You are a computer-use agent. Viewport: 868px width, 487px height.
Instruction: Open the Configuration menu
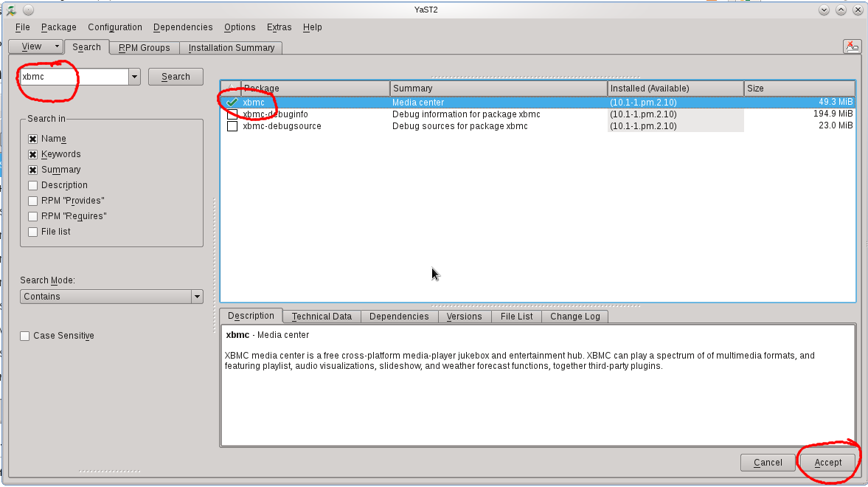pyautogui.click(x=115, y=27)
